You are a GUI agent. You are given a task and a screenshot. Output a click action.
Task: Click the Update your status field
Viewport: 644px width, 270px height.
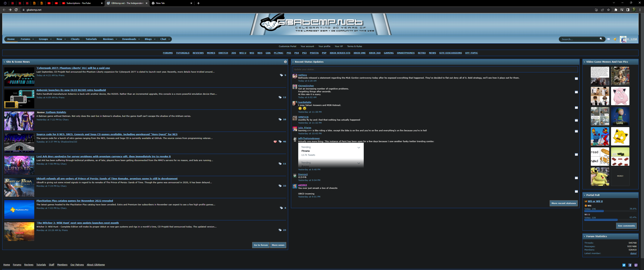[x=435, y=69]
